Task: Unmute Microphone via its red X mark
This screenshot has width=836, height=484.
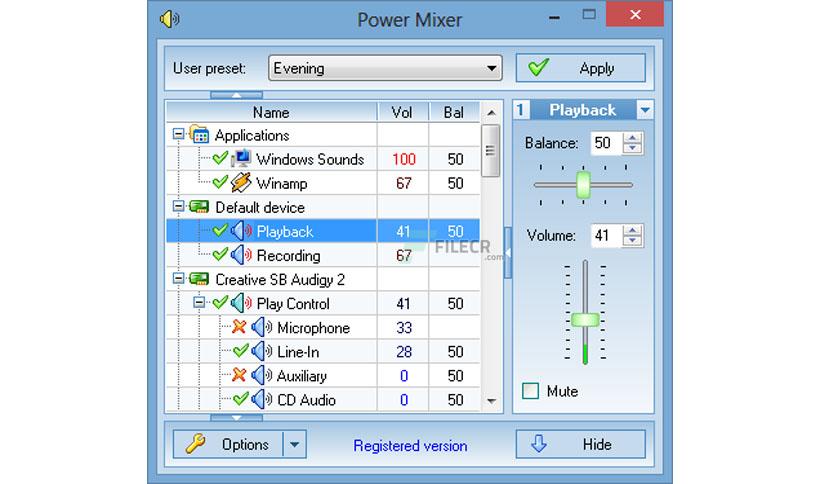Action: [239, 326]
